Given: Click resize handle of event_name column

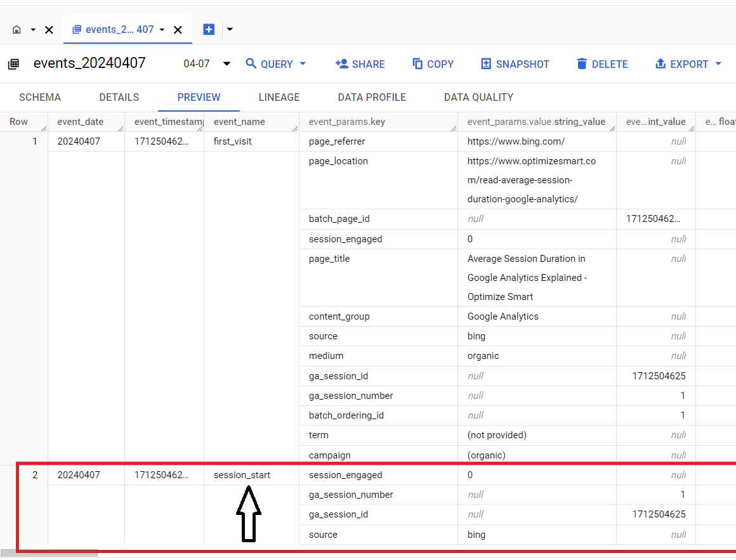Looking at the screenshot, I should point(295,129).
